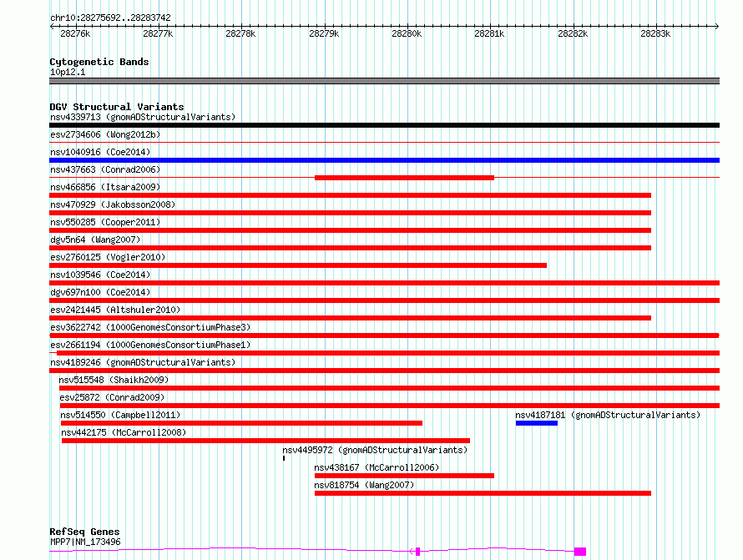Open the RefSeq Genes track title

(84, 532)
